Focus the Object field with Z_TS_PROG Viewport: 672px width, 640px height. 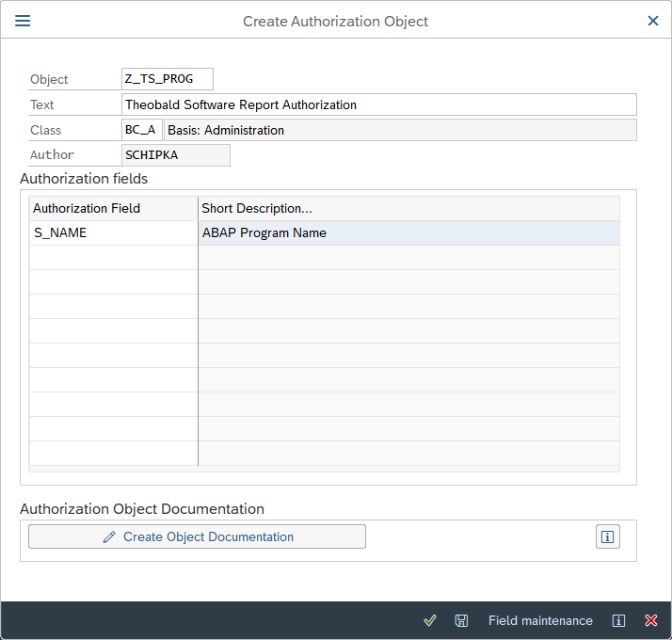tap(168, 79)
